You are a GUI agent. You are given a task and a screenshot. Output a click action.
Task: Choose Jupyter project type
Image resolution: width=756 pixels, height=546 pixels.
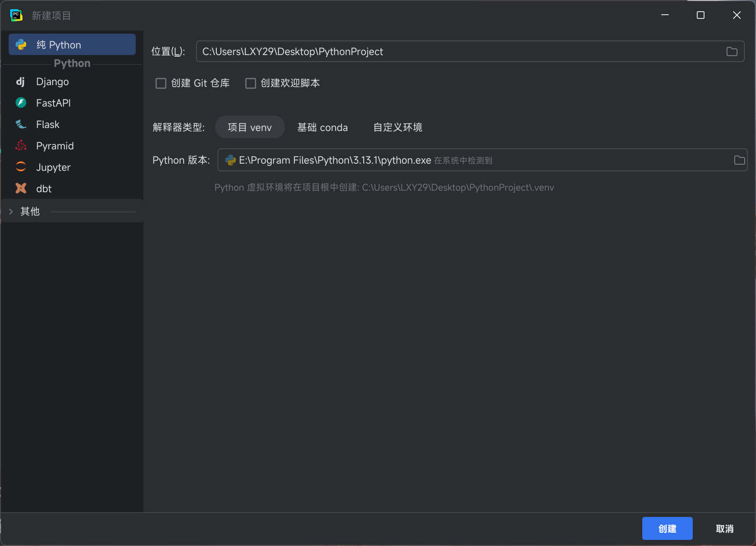pyautogui.click(x=72, y=167)
